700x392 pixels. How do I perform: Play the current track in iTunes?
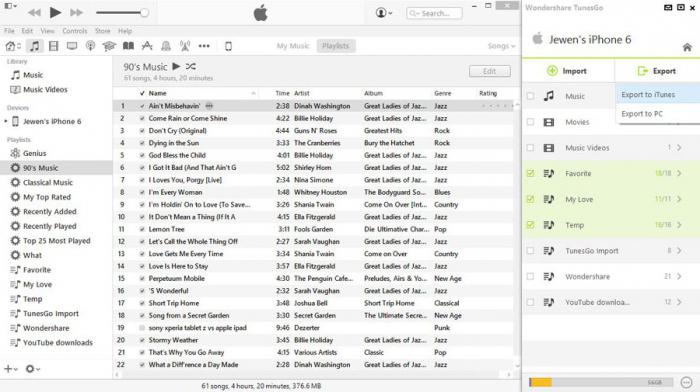click(55, 12)
